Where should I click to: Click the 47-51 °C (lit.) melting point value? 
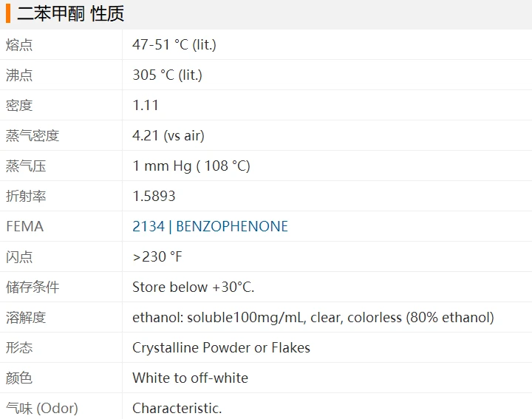pyautogui.click(x=174, y=45)
